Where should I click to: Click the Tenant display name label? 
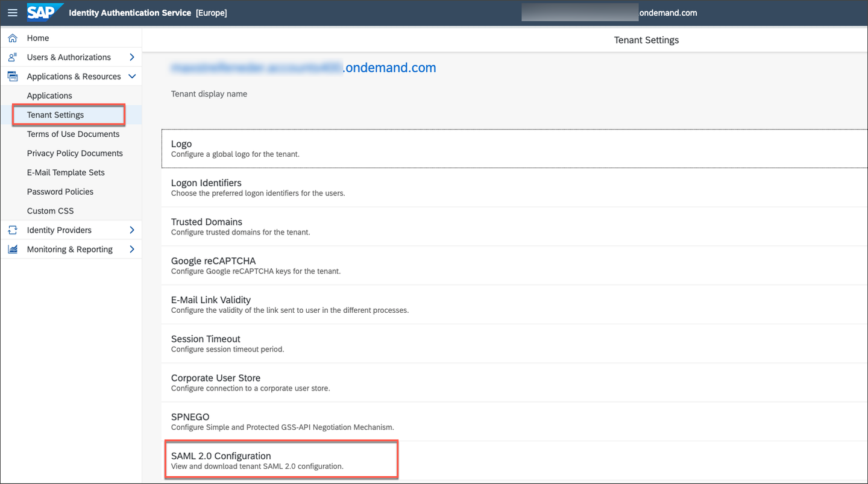(x=209, y=94)
